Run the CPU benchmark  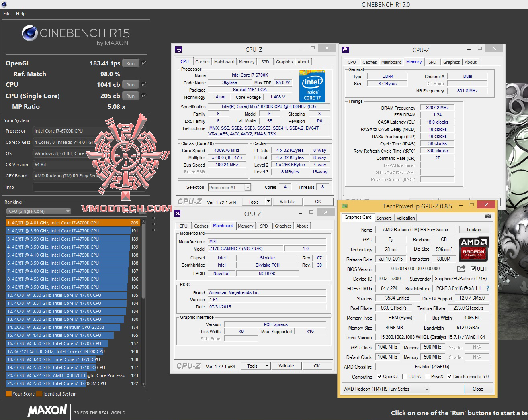tap(131, 85)
